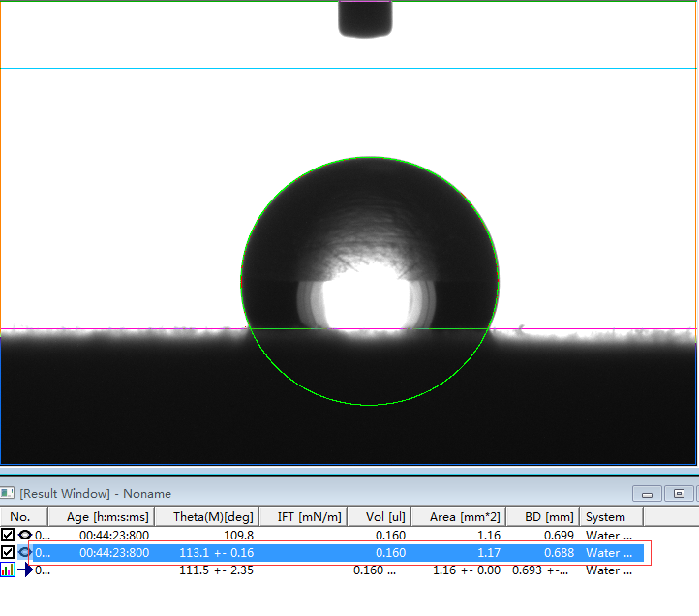Screen dimensions: 699x616
Task: Click the Age [h:m:s:ms] column header
Action: [107, 517]
